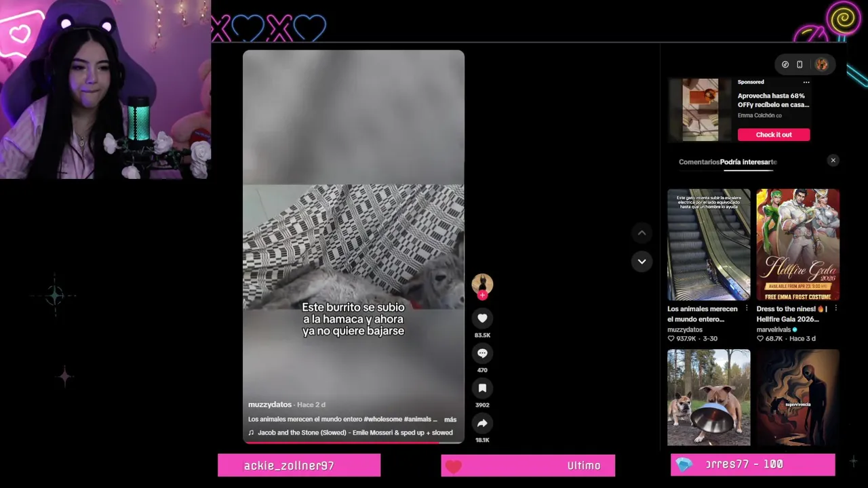Viewport: 868px width, 488px height.
Task: Expand the caption with más
Action: pyautogui.click(x=450, y=420)
